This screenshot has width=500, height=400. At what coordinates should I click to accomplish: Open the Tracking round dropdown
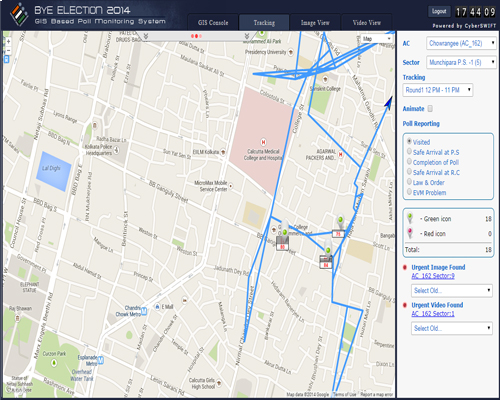[x=438, y=90]
